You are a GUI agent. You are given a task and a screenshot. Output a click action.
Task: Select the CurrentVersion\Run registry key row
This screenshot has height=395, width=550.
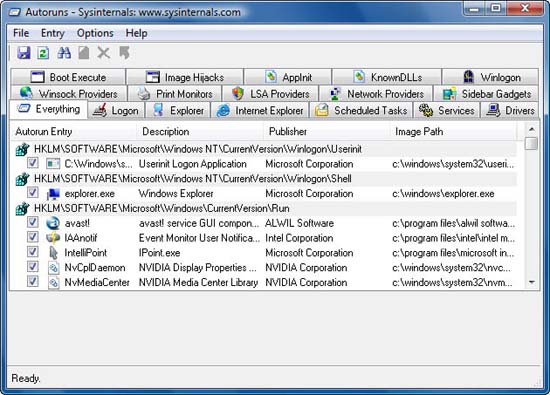click(265, 209)
